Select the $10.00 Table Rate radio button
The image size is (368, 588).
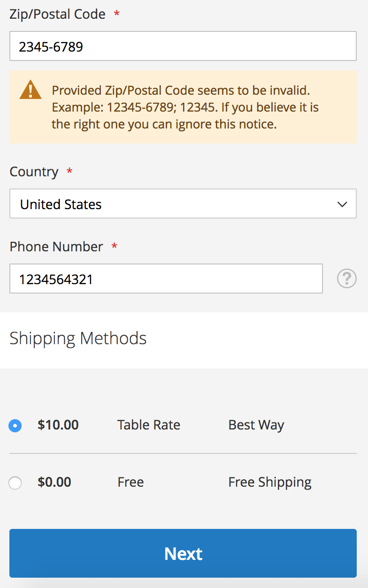click(15, 425)
